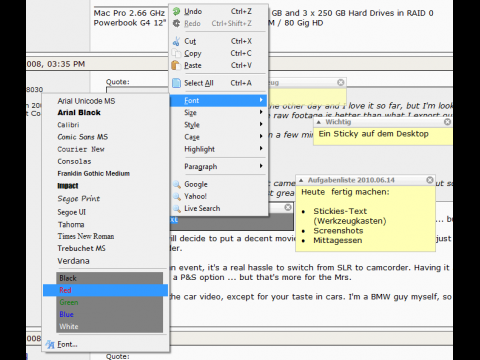The width and height of the screenshot is (480, 360).
Task: Click the Font... dialog icon
Action: click(x=50, y=344)
